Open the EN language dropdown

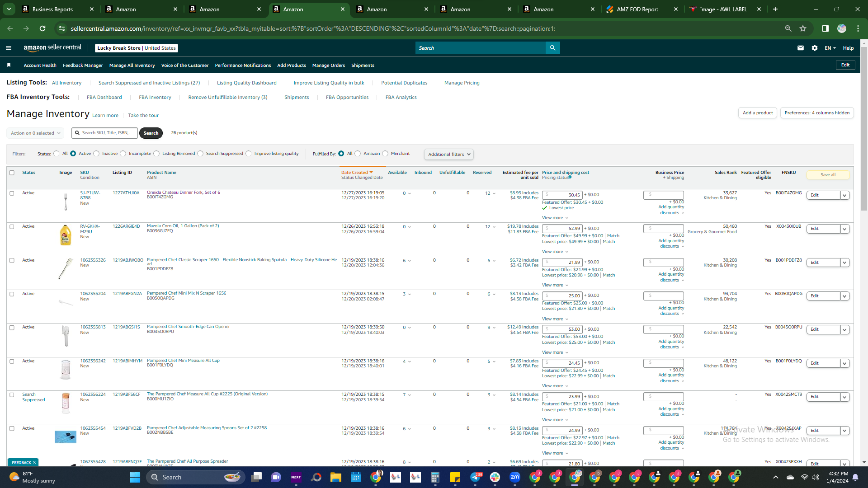[830, 48]
